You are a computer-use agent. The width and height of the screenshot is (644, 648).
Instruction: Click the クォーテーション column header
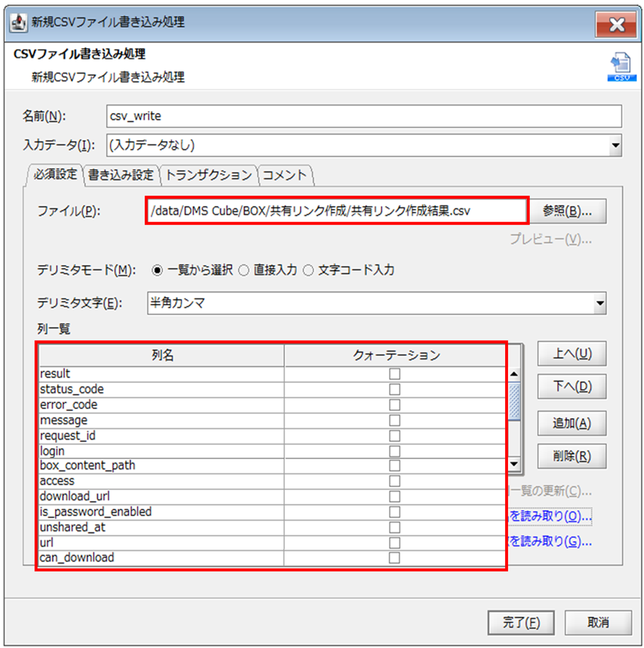click(x=395, y=355)
